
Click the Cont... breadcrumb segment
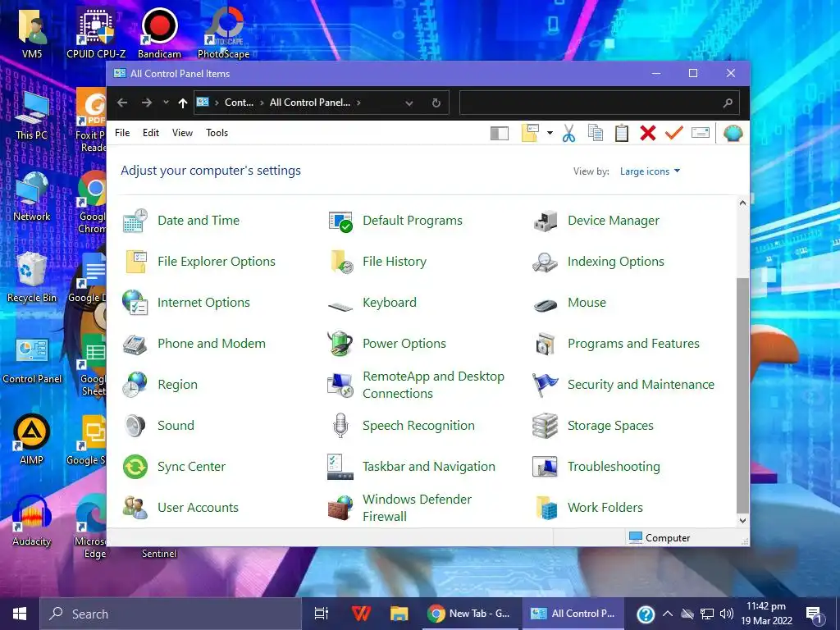click(x=239, y=103)
